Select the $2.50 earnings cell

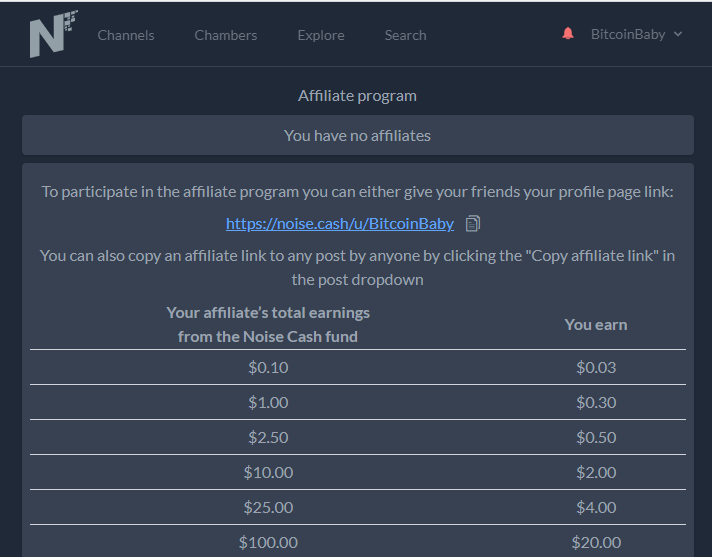pos(268,437)
